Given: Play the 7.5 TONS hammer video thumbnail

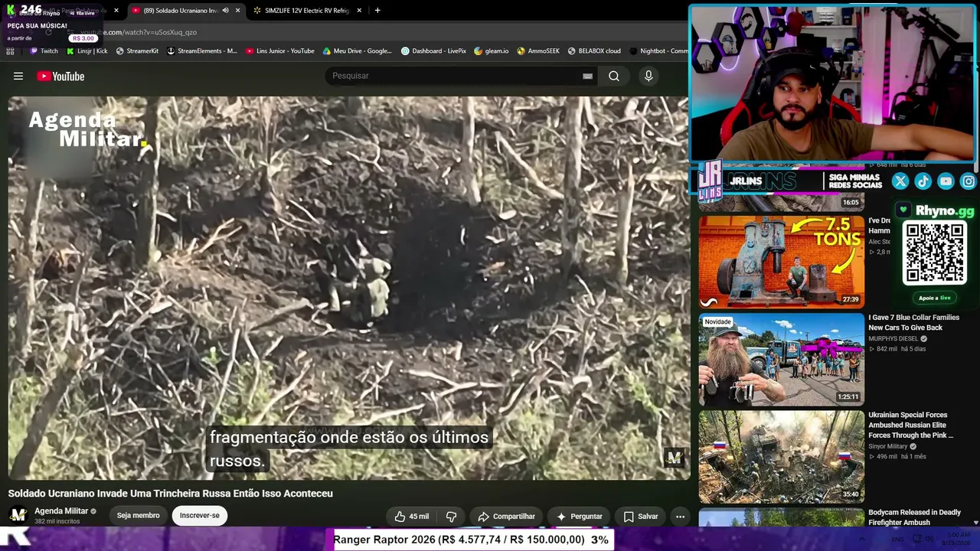Looking at the screenshot, I should (x=781, y=261).
